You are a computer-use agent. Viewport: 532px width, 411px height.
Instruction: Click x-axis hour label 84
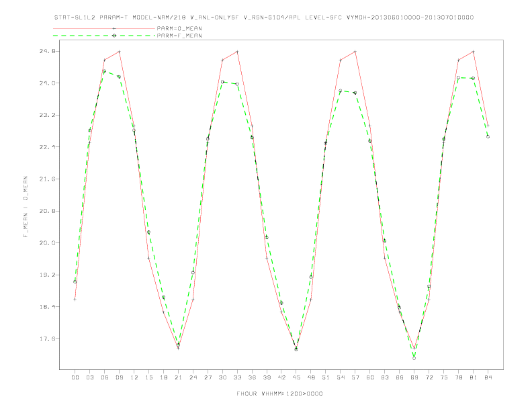(x=488, y=377)
